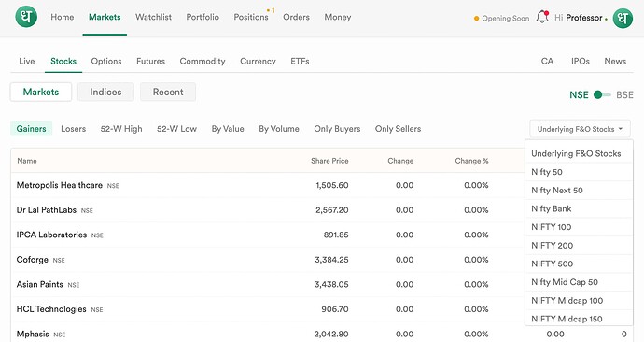Switch to the Options tab
The width and height of the screenshot is (644, 342).
click(106, 62)
